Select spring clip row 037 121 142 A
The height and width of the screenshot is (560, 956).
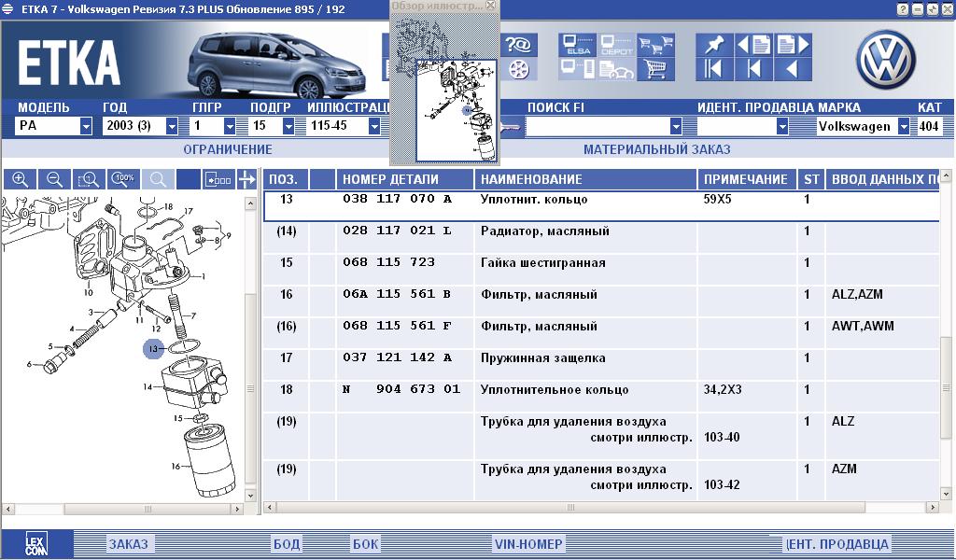pos(601,364)
